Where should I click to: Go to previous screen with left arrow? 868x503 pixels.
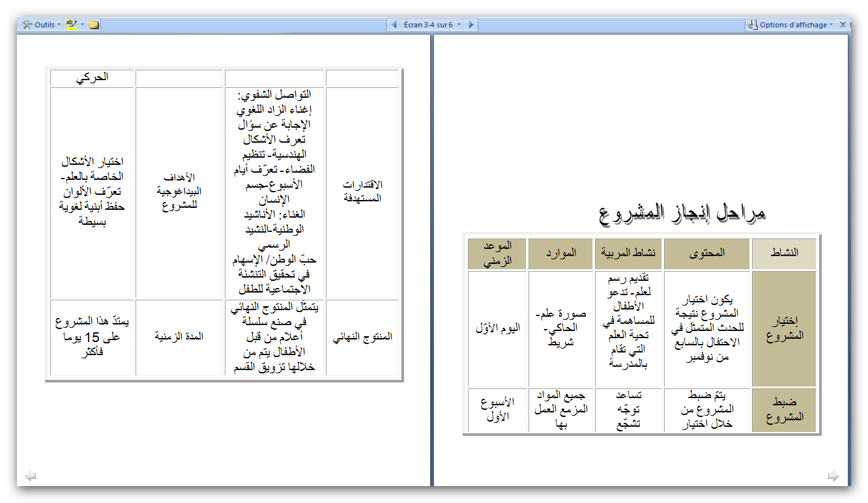click(x=394, y=25)
